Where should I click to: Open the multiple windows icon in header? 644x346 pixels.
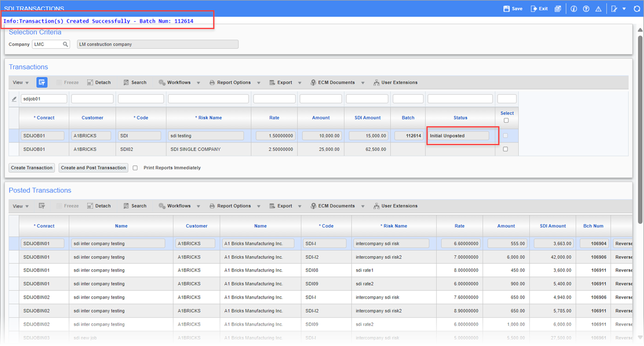[x=558, y=9]
